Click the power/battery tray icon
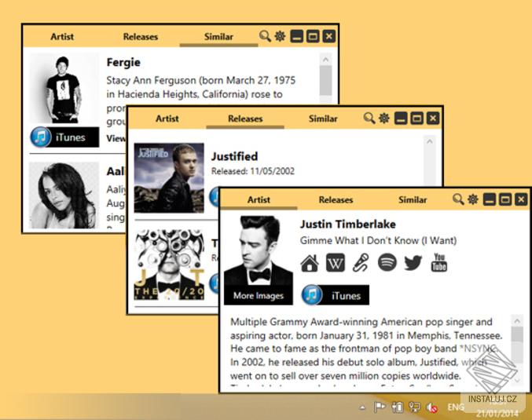 tap(397, 407)
